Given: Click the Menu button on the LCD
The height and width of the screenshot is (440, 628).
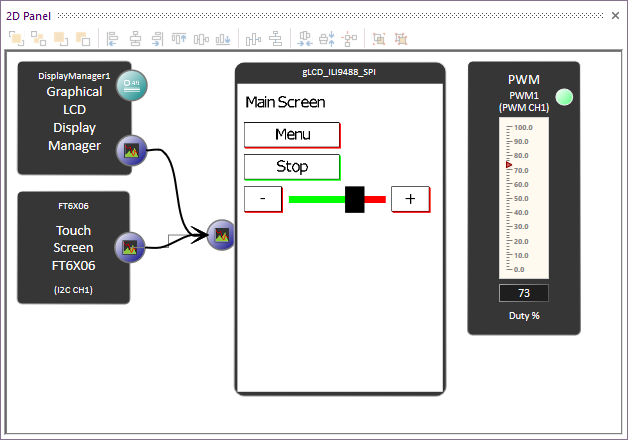Looking at the screenshot, I should click(x=292, y=135).
